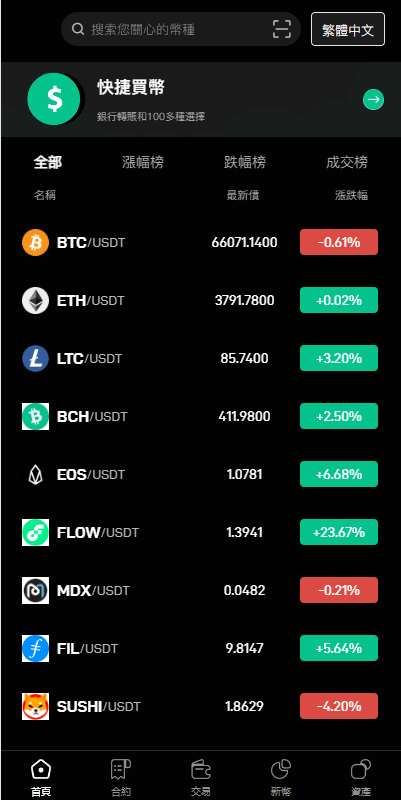
Task: Open the 繁體中文 language selector
Action: [348, 30]
